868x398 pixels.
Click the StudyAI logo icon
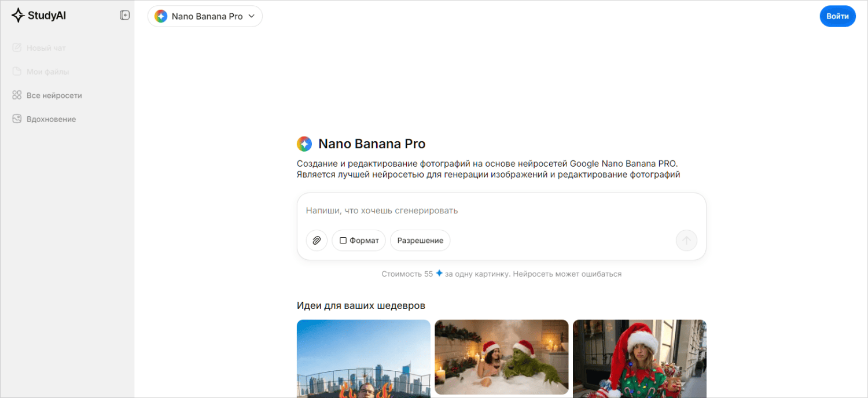tap(17, 15)
